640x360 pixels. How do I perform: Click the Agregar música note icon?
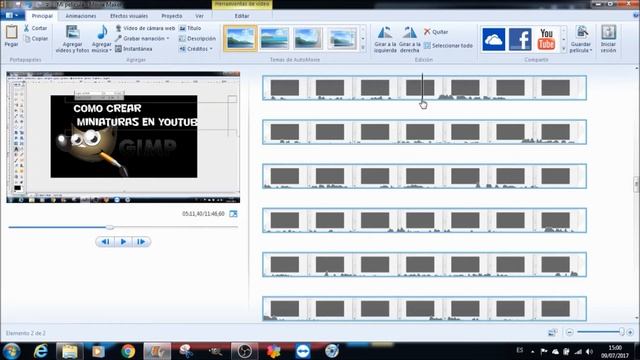(102, 32)
